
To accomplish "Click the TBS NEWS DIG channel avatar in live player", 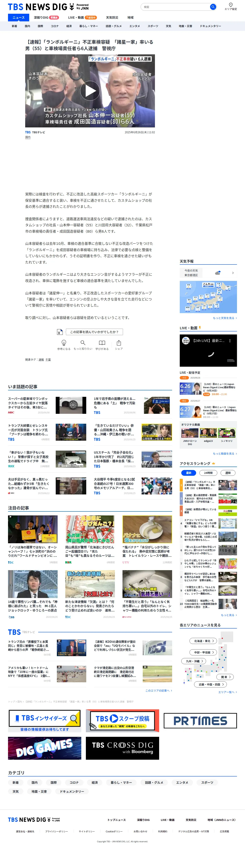I will point(186,340).
